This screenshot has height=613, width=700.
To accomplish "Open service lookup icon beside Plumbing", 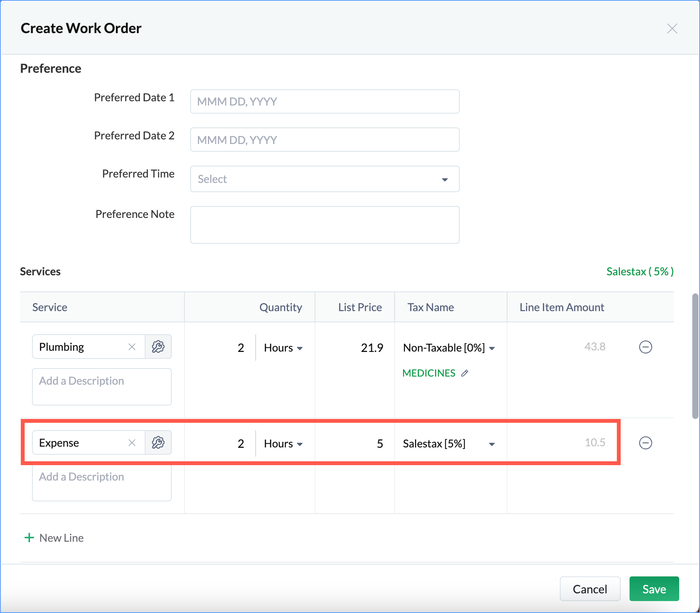I will (158, 347).
